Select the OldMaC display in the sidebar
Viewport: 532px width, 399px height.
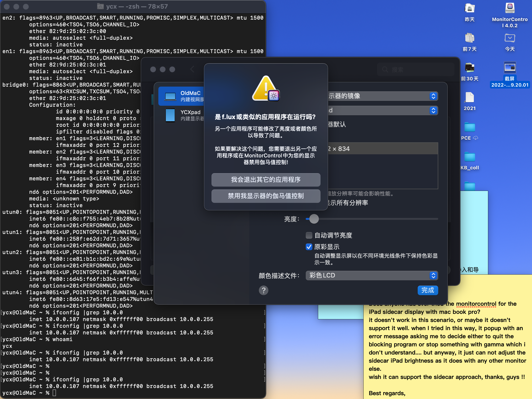click(x=181, y=96)
